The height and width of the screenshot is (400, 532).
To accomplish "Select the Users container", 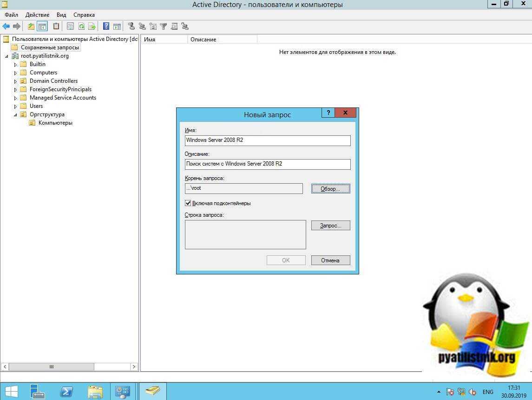I will [36, 106].
